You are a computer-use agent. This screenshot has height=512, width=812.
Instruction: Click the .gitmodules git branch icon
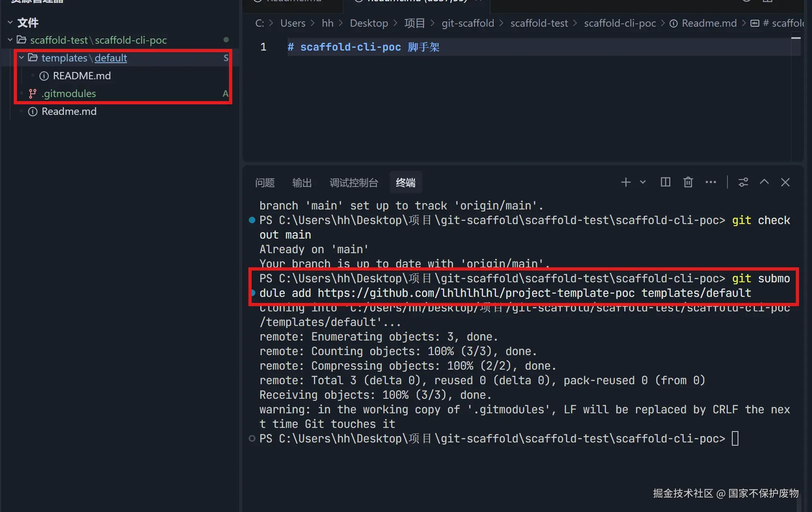33,94
